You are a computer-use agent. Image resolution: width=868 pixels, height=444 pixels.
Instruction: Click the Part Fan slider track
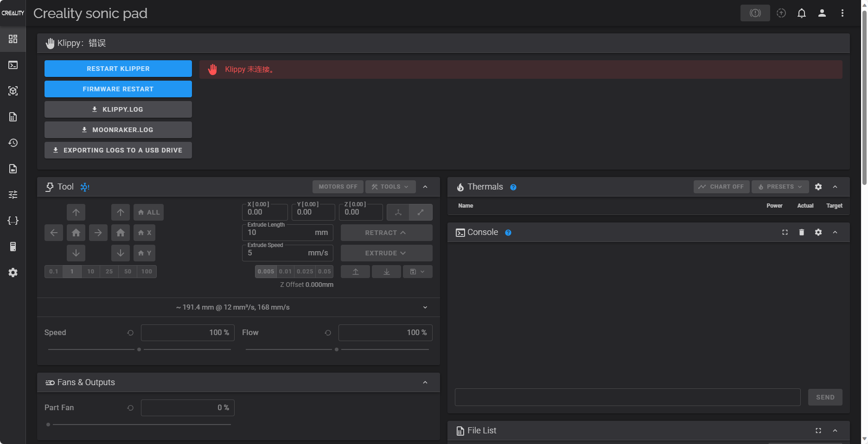(x=139, y=425)
